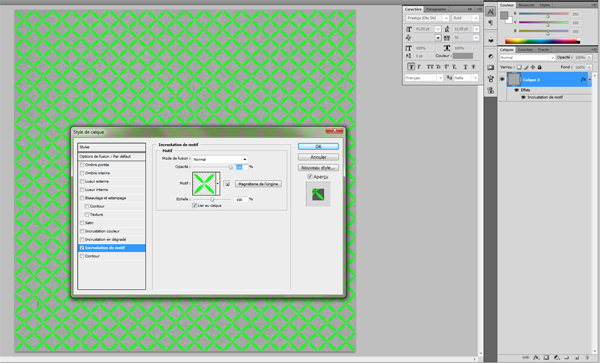Click the Magnétisme de l'origine button
The height and width of the screenshot is (363, 600).
point(259,184)
